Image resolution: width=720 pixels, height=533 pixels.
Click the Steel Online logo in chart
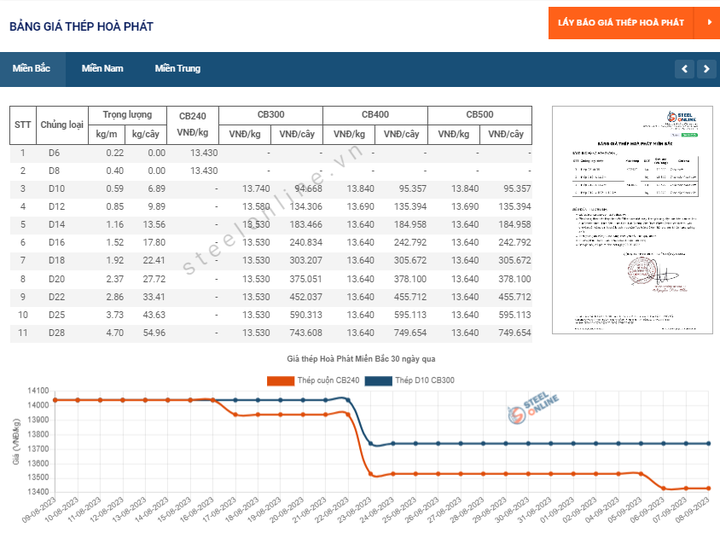click(533, 408)
